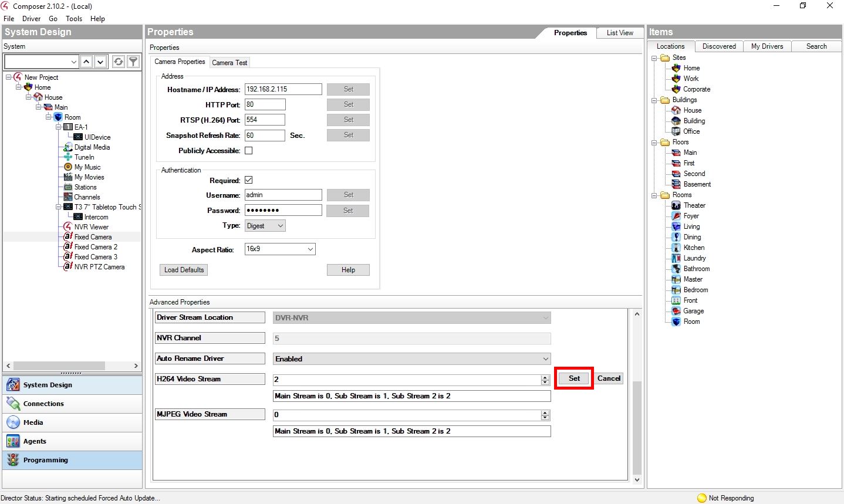844x504 pixels.
Task: Click Set beside the Hostname/IP Address field
Action: point(348,89)
